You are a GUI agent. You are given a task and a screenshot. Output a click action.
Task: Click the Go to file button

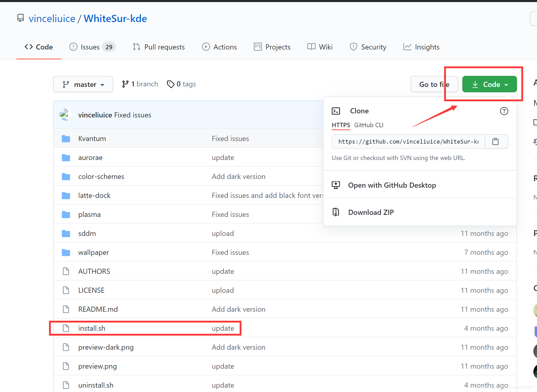(434, 84)
